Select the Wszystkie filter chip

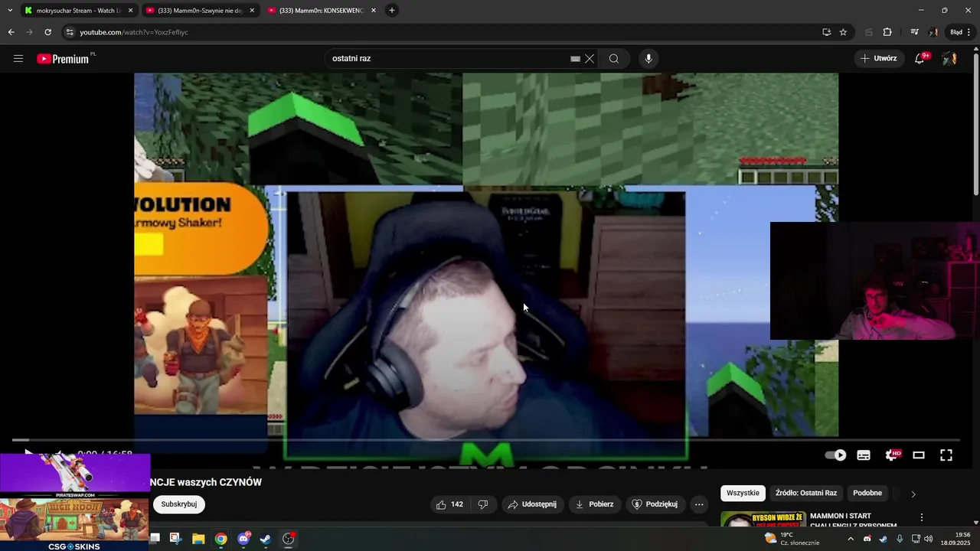[x=743, y=493]
